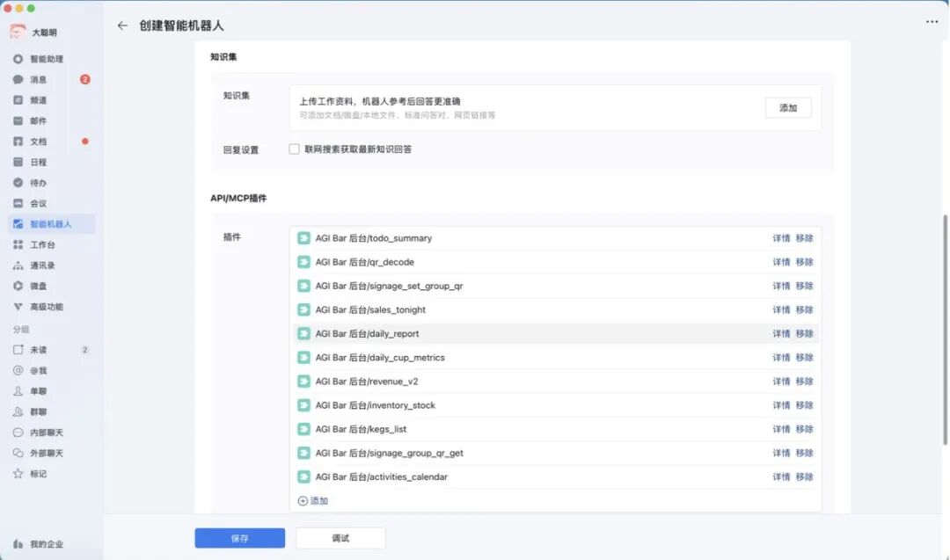Open 详情 for kegs_list plugin
950x560 pixels.
click(781, 429)
